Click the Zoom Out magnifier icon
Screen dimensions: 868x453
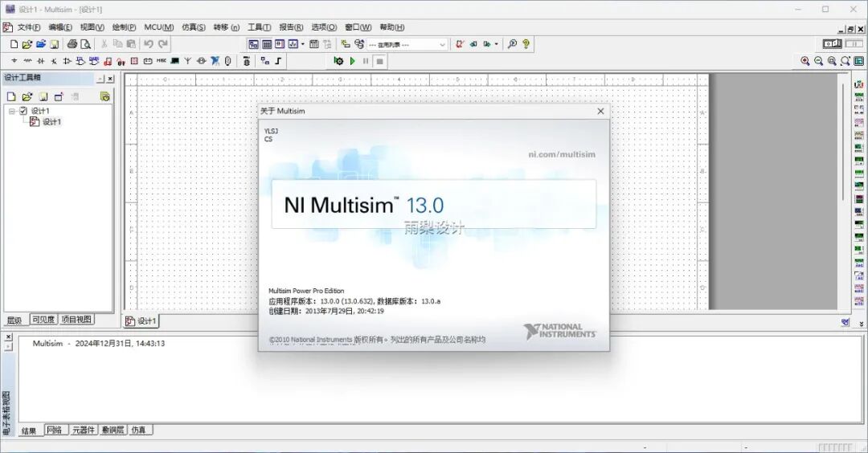819,61
